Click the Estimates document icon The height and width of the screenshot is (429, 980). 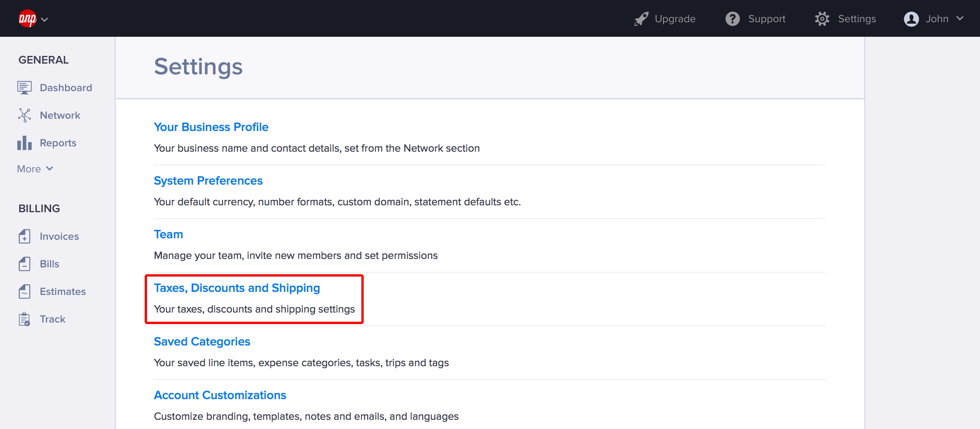click(24, 291)
